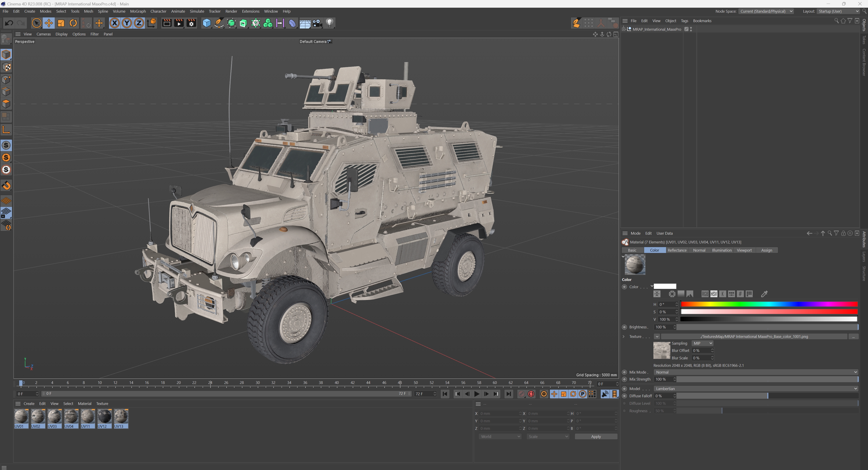The image size is (868, 470).
Task: Click the Light object bulb icon
Action: coord(330,23)
